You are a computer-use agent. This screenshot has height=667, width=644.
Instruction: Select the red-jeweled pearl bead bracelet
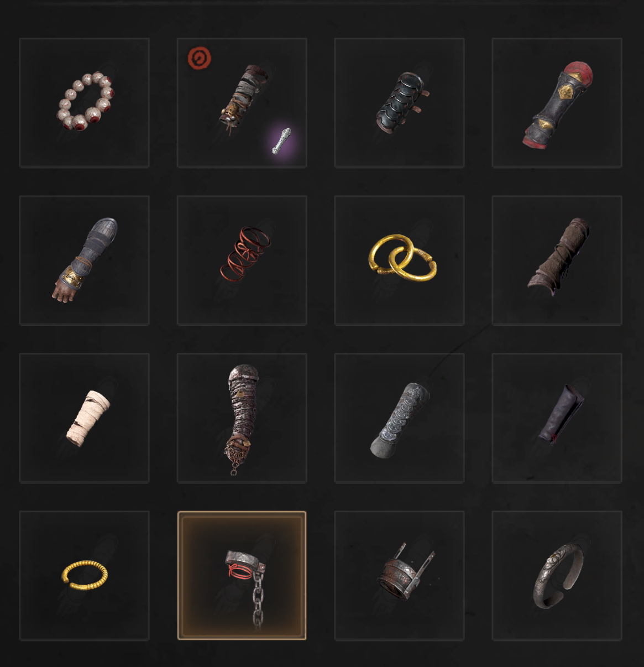85,102
